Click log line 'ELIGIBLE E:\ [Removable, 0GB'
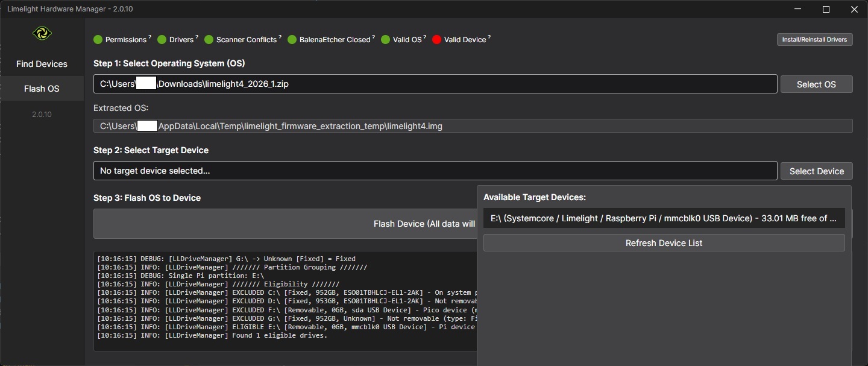The image size is (868, 366). pos(286,327)
